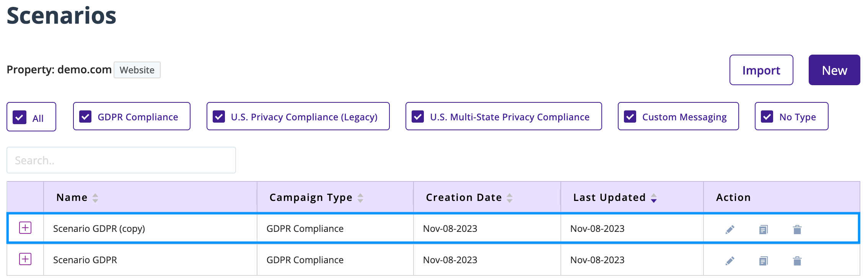Open the Import dialog
Image resolution: width=868 pixels, height=280 pixels.
[x=761, y=70]
